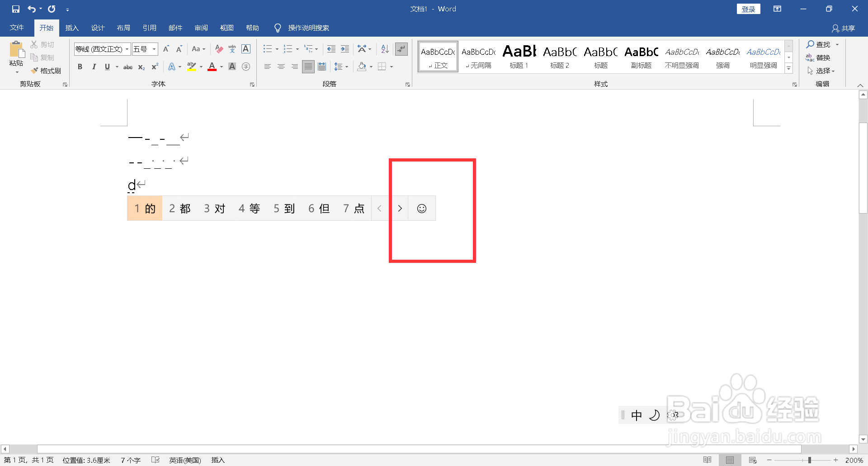
Task: Switch to the References (引用) tab
Action: tap(149, 28)
